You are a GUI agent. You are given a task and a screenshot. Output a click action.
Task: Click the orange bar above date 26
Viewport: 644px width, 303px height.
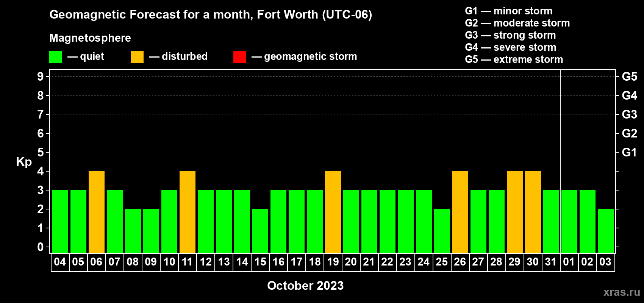[460, 212]
